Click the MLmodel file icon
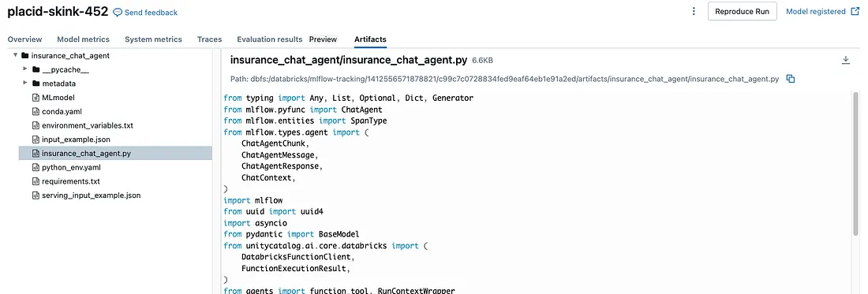868x294 pixels. tap(36, 97)
